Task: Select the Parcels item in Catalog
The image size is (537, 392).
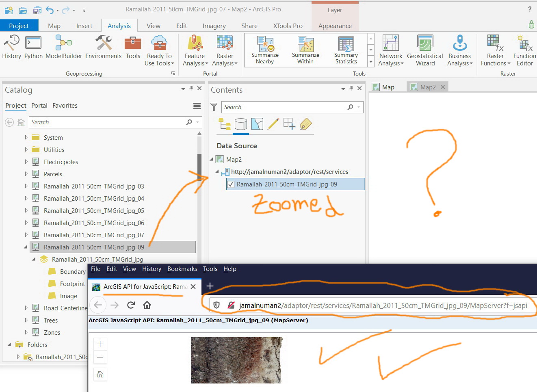Action: 53,174
